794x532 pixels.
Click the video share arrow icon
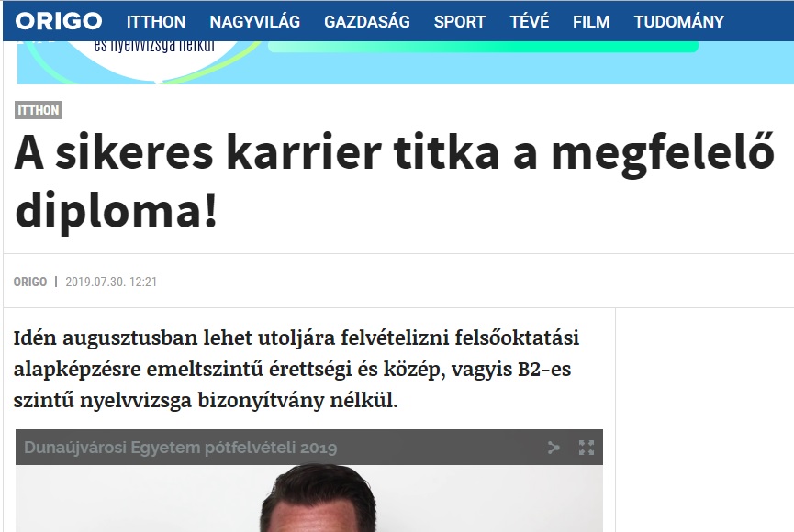point(554,448)
